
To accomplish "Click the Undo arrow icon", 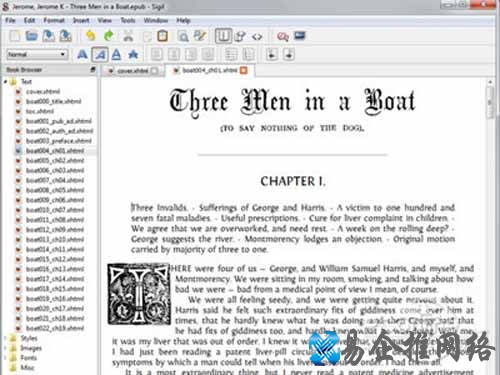I will (91, 36).
